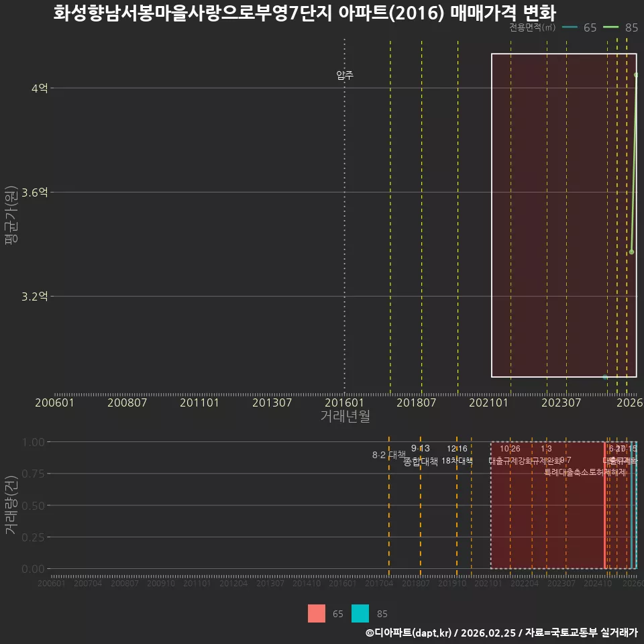Click the 10·26 policy label
Viewport: 644px width, 644px height.
click(x=510, y=449)
